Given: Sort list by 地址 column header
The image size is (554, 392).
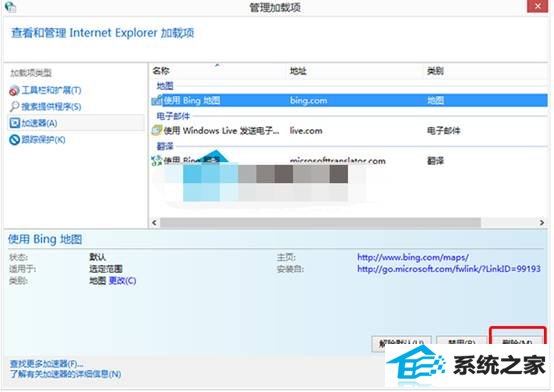Looking at the screenshot, I should tap(298, 71).
